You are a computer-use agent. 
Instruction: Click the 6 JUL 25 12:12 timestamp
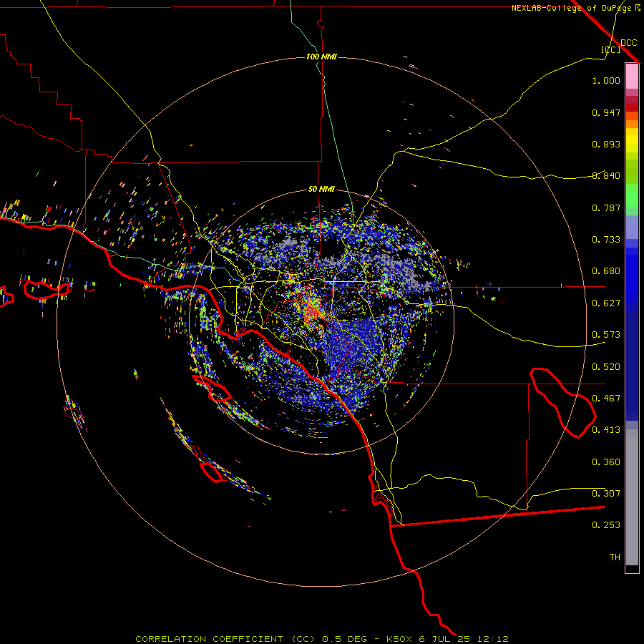[464, 639]
